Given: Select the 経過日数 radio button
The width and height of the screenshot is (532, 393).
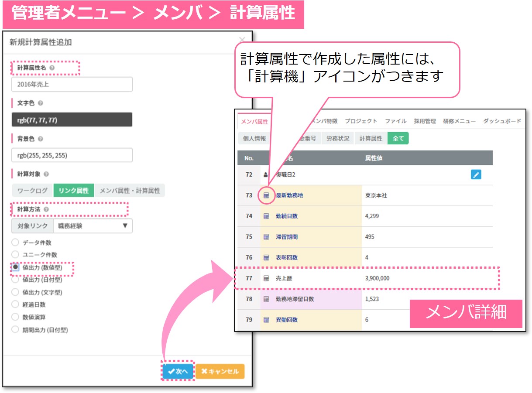Looking at the screenshot, I should (x=15, y=304).
